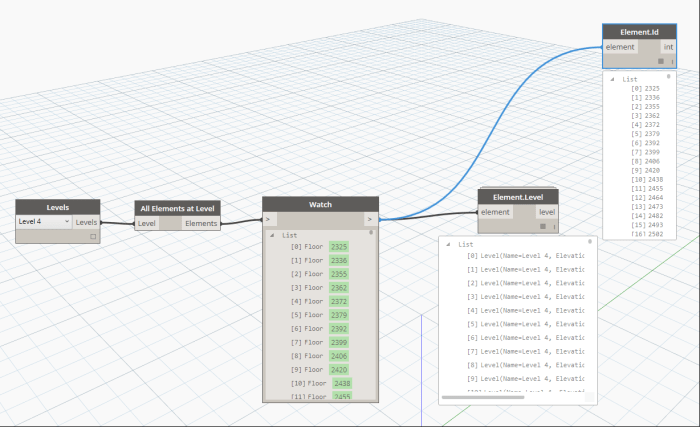700x427 pixels.
Task: Toggle the preview square on Levels node
Action: pyautogui.click(x=92, y=237)
